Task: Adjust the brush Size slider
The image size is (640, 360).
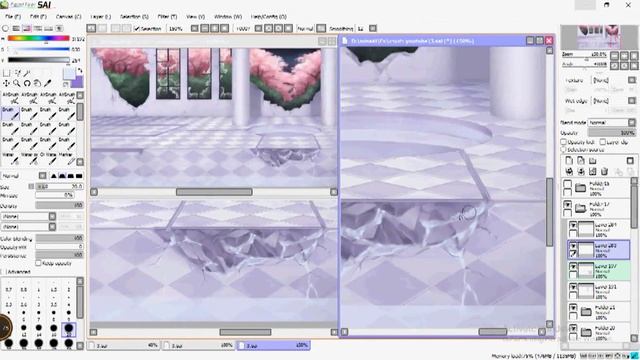Action: 59,186
